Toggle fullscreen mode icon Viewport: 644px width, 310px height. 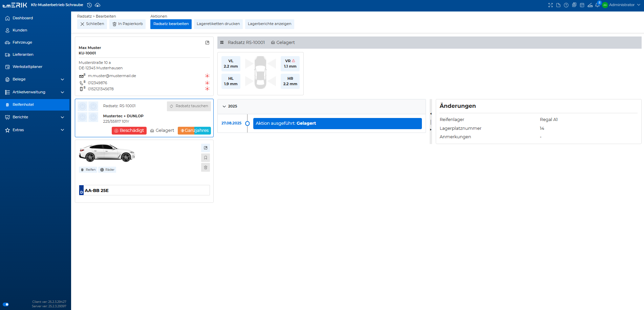551,5
